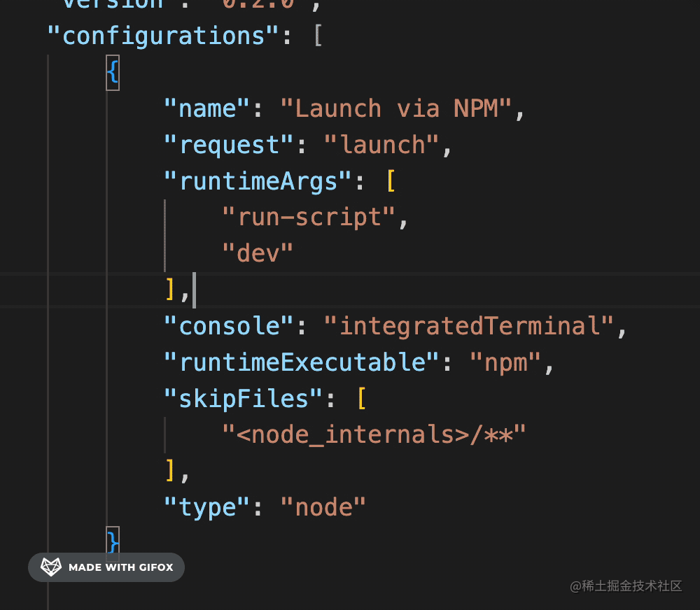Click the yellow opening bracket after runtimeArgs
Image resolution: width=700 pixels, height=610 pixels.
pos(391,180)
